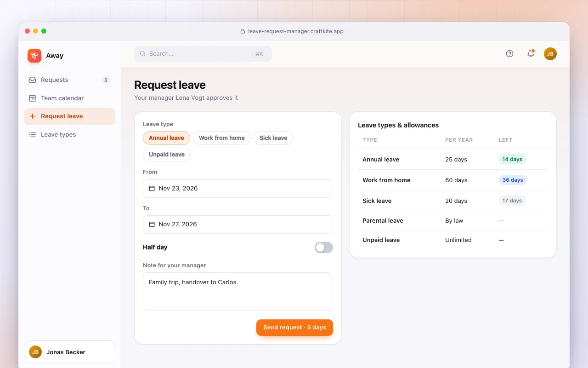The height and width of the screenshot is (368, 588).
Task: Click the 60 days per year cell
Action: 456,180
